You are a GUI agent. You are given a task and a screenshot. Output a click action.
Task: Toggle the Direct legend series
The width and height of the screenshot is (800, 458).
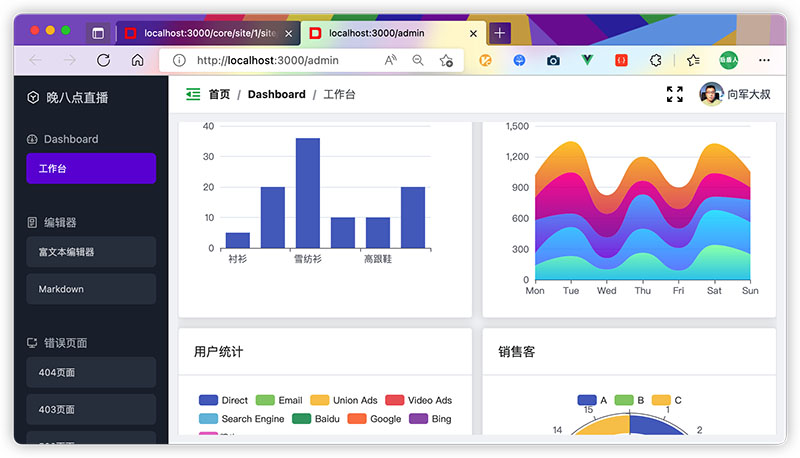223,400
